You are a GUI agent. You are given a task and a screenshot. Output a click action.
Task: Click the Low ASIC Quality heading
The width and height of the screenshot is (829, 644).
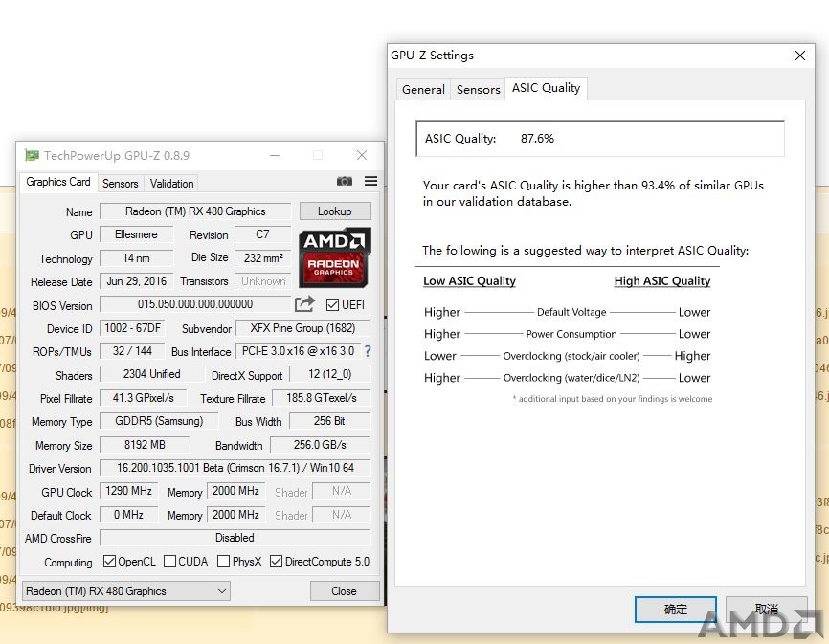(469, 281)
